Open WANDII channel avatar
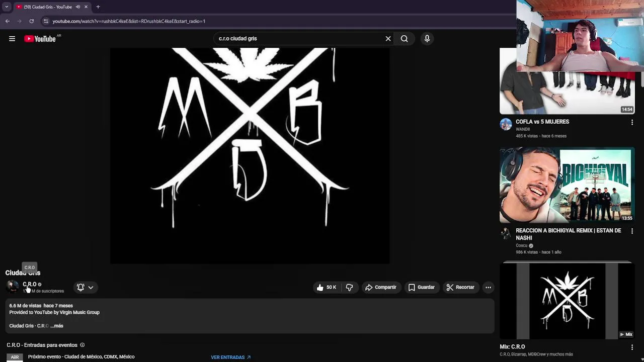Image resolution: width=644 pixels, height=362 pixels. click(506, 124)
